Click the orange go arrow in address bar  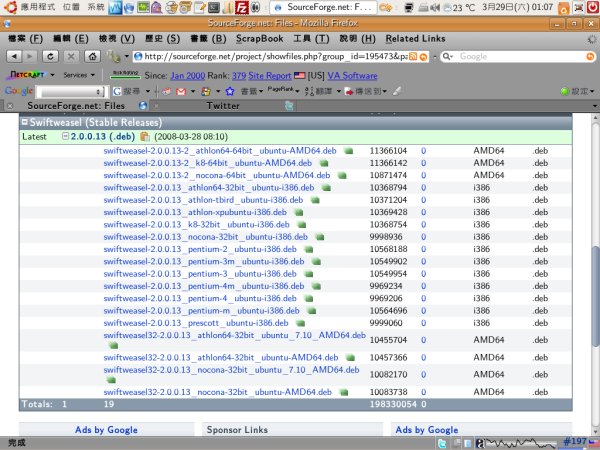click(x=423, y=57)
